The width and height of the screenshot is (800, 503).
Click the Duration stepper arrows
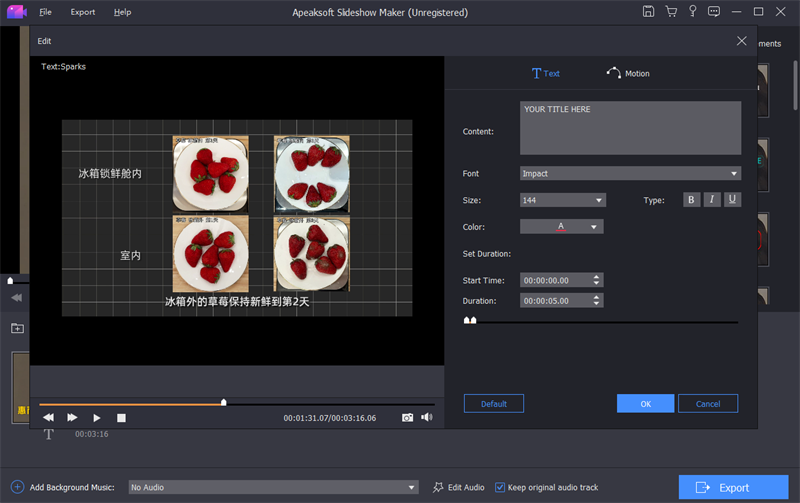coord(596,300)
